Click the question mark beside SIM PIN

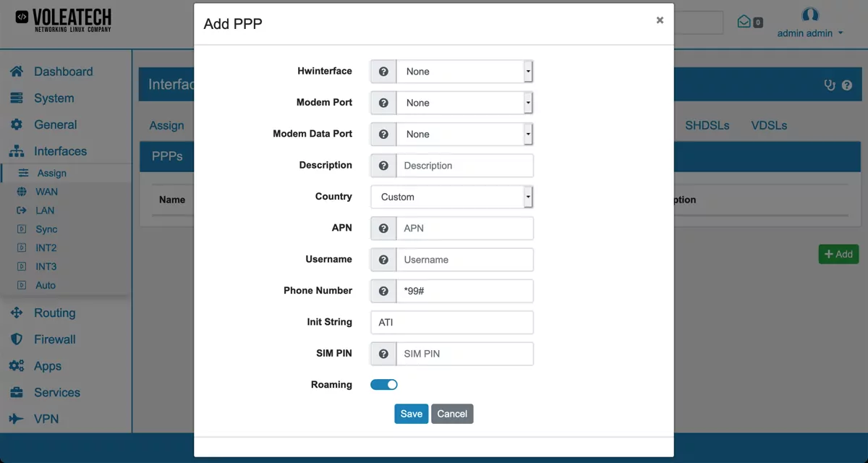[383, 353]
